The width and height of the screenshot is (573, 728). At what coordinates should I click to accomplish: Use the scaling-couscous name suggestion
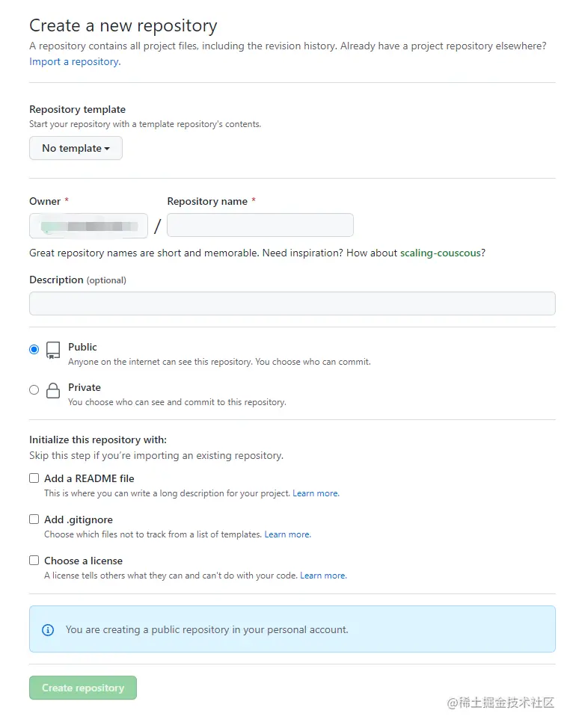440,253
